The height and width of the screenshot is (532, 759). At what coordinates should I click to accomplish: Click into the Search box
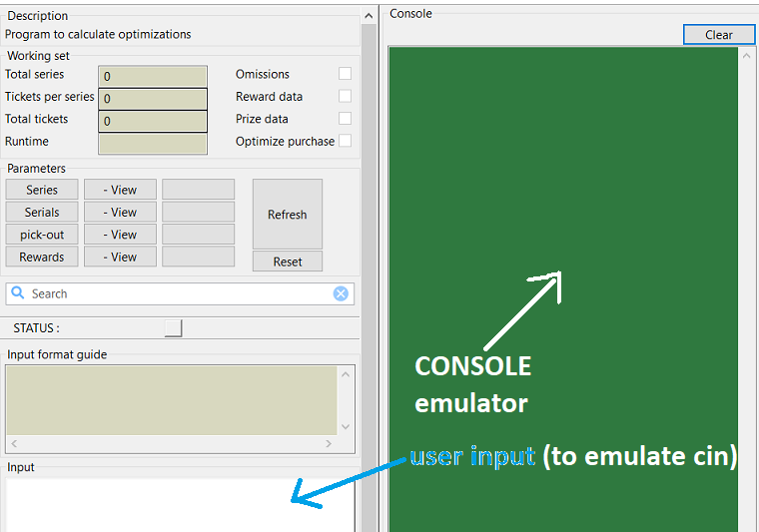click(x=180, y=293)
